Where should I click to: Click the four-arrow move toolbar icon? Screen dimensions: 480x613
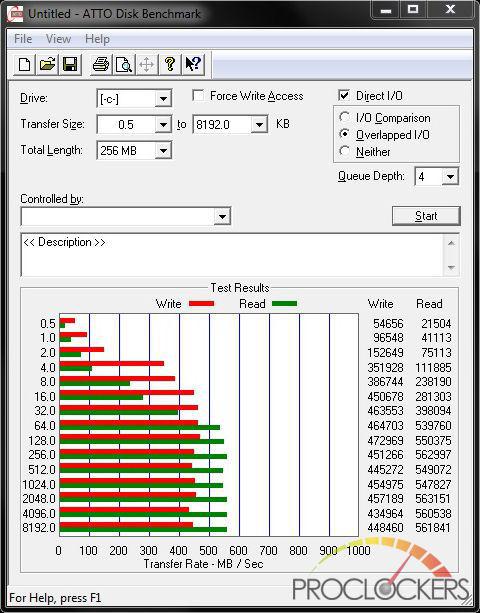[x=147, y=65]
